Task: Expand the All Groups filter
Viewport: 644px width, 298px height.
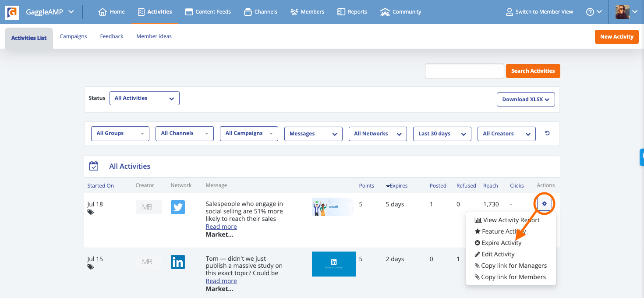Action: (120, 134)
